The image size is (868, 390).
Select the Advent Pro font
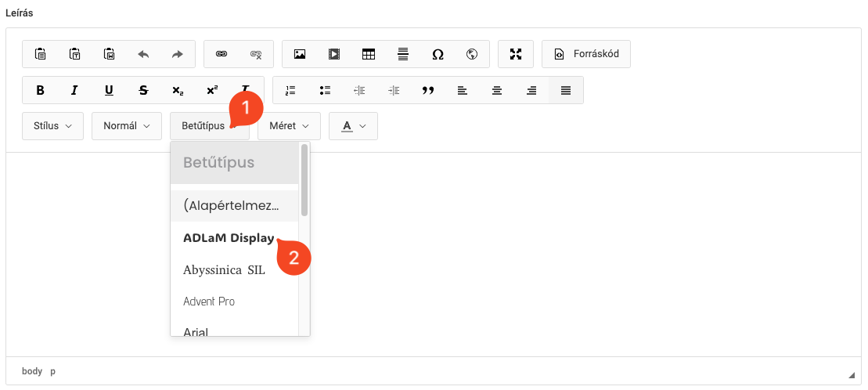209,302
